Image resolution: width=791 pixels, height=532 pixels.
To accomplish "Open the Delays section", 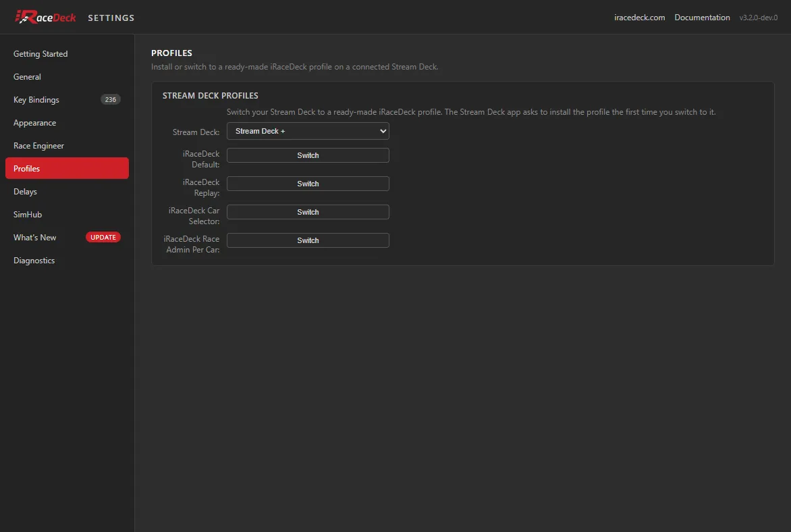I will coord(67,191).
